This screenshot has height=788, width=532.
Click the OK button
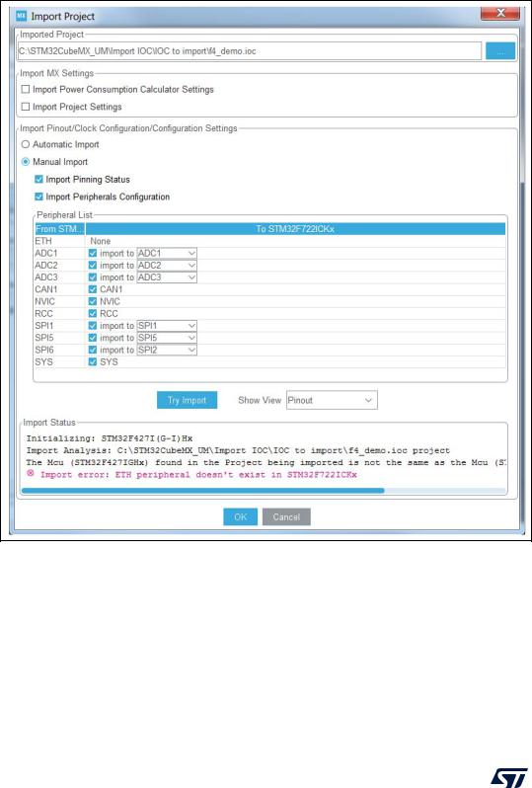(240, 516)
